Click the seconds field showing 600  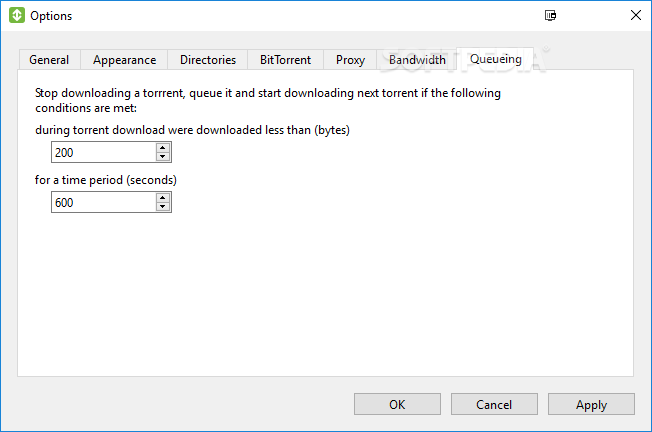102,202
